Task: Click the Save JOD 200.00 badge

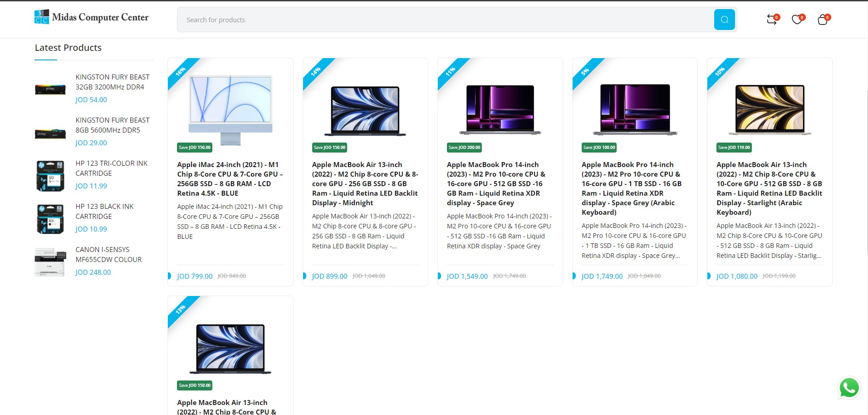Action: click(464, 148)
